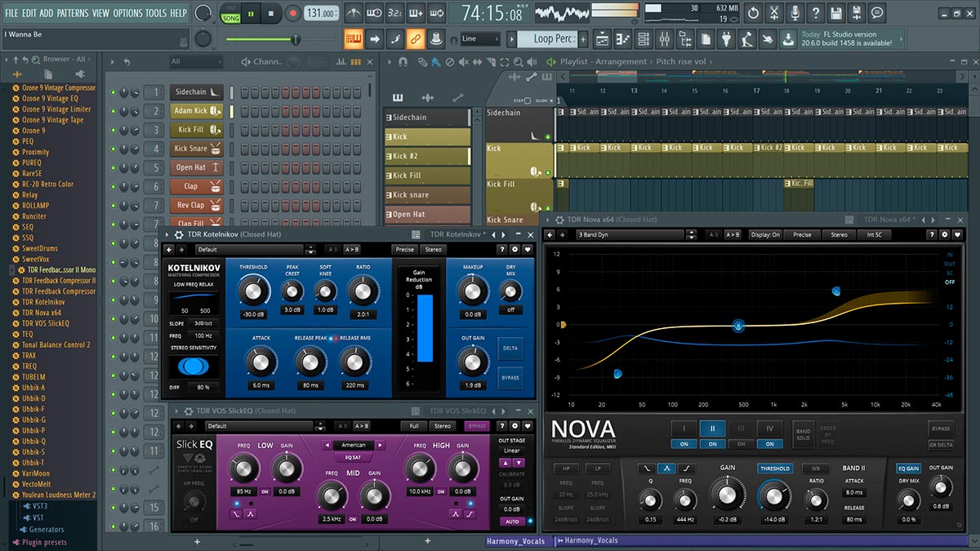This screenshot has width=980, height=551.
Task: Click the heart icon in TDR Nova
Action: pos(955,234)
